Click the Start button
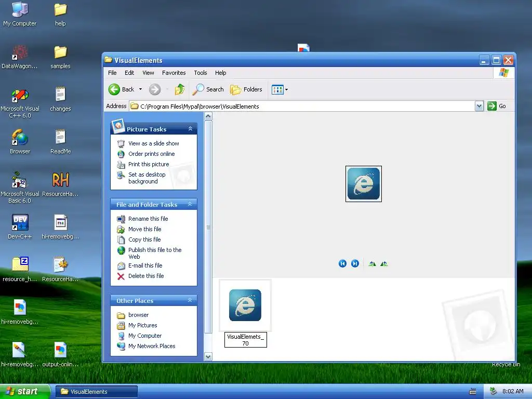532x399 pixels. (24, 392)
